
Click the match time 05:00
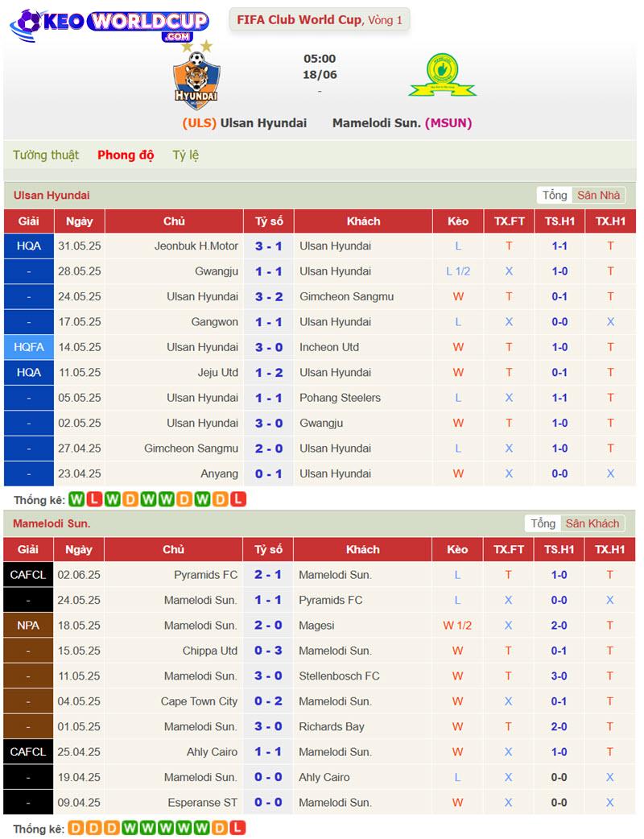click(320, 59)
